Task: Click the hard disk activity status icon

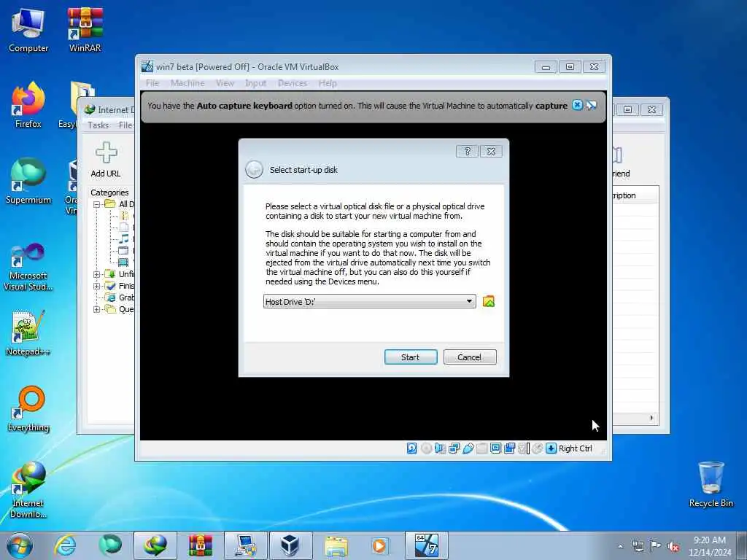Action: click(411, 448)
